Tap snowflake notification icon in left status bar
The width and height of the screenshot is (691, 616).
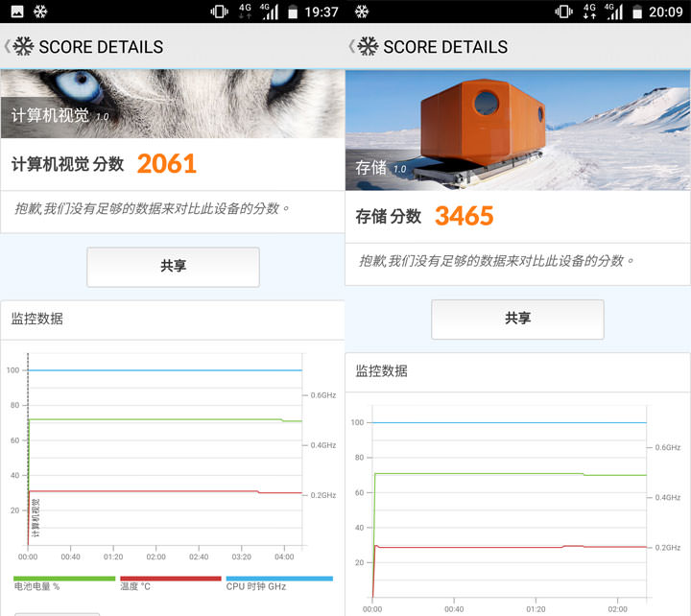pyautogui.click(x=40, y=12)
